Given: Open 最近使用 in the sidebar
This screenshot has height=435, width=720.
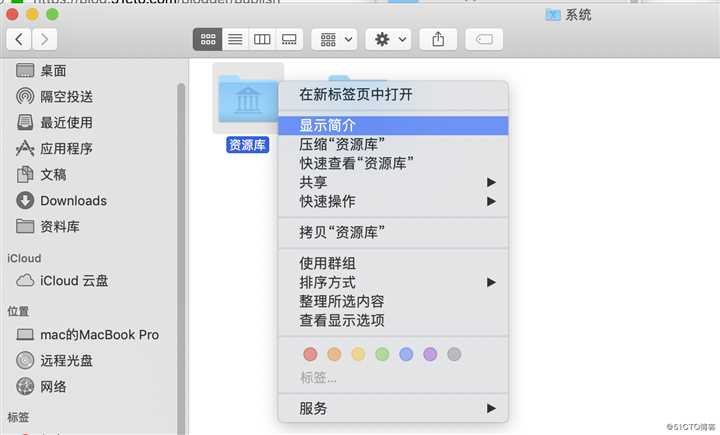Looking at the screenshot, I should (54, 123).
